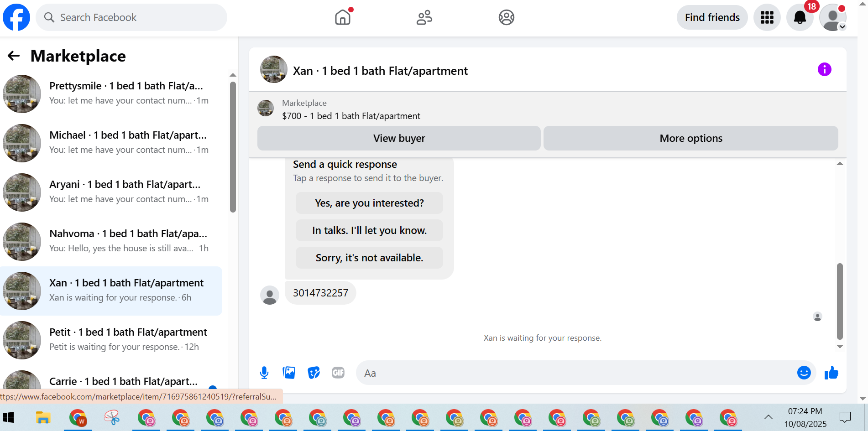Click the Xan chat header profile picture

[274, 69]
